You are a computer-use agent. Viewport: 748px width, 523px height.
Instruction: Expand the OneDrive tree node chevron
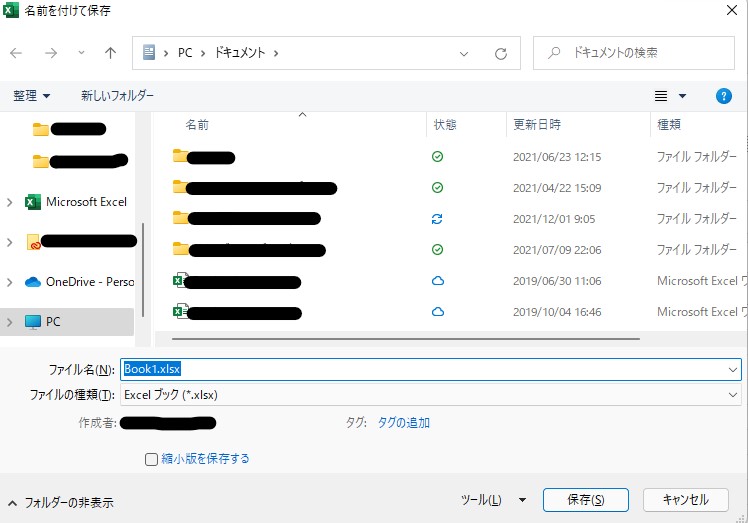click(x=10, y=282)
